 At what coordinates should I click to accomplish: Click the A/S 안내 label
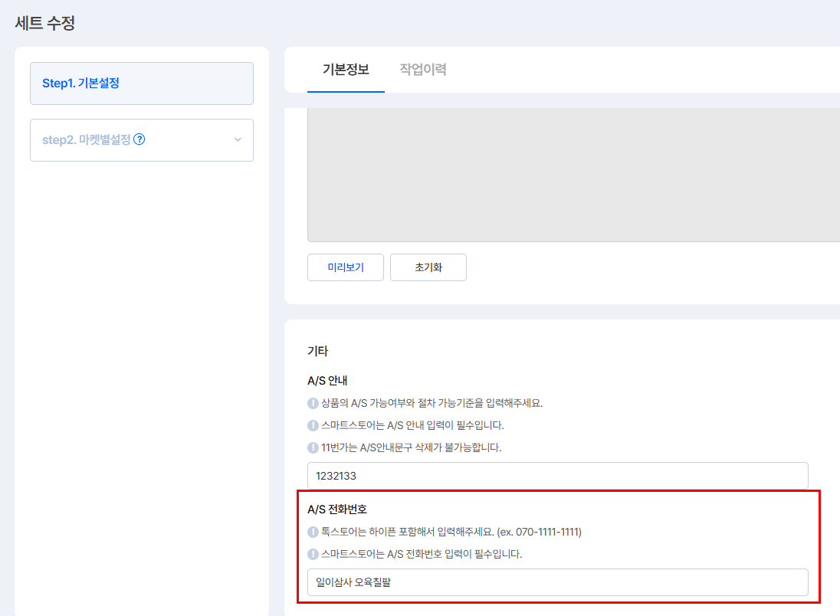click(327, 380)
